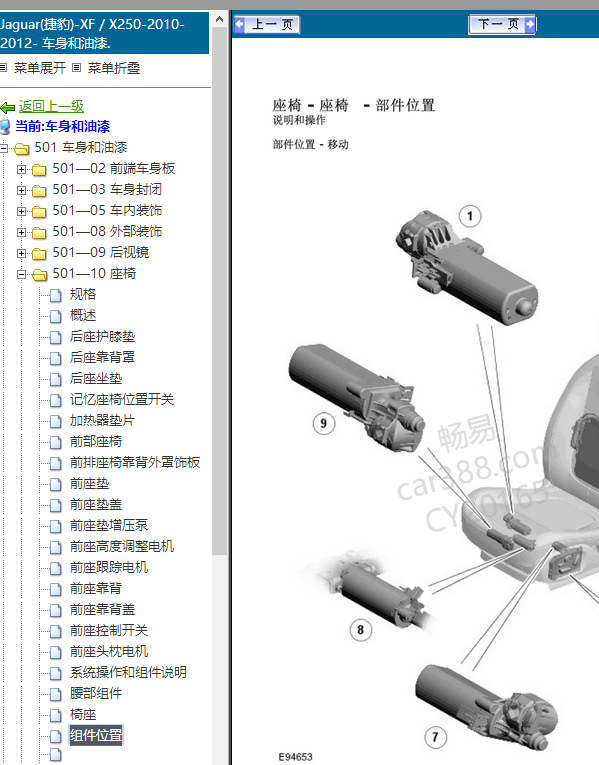Click page icon beside 前部座椅
The height and width of the screenshot is (765, 599).
pyautogui.click(x=56, y=443)
